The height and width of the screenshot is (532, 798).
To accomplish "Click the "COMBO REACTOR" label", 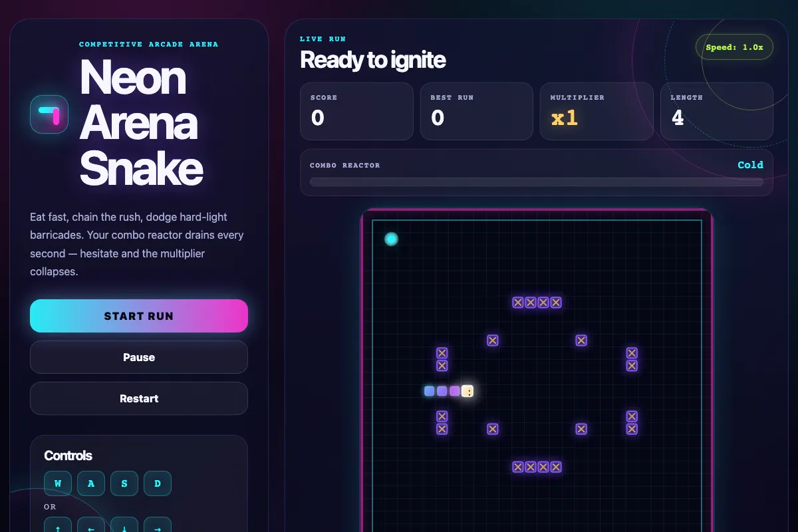I will pyautogui.click(x=344, y=165).
